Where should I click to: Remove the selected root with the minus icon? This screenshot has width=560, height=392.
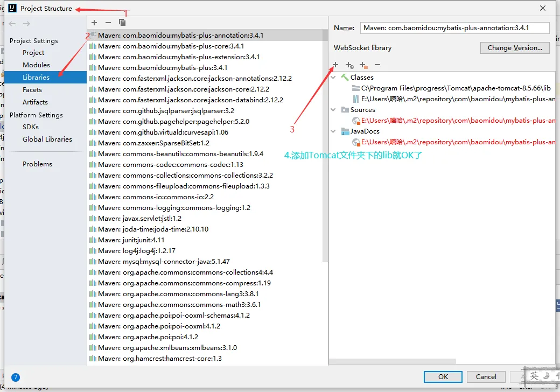(377, 65)
